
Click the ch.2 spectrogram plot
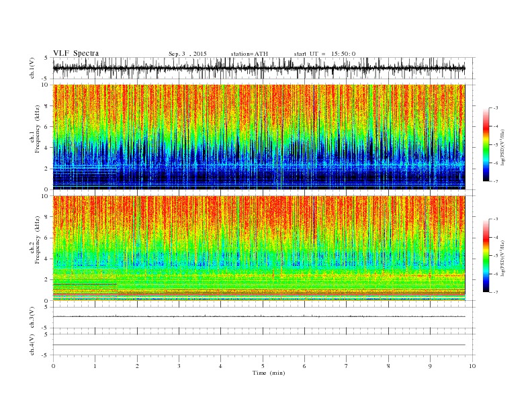[259, 248]
